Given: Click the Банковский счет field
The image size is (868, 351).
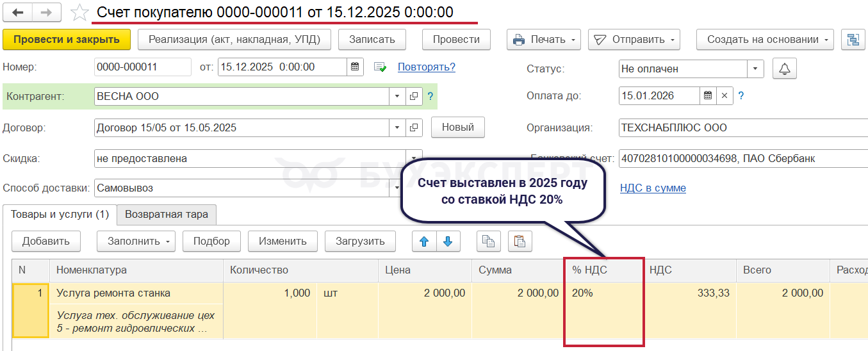Looking at the screenshot, I should coord(742,158).
